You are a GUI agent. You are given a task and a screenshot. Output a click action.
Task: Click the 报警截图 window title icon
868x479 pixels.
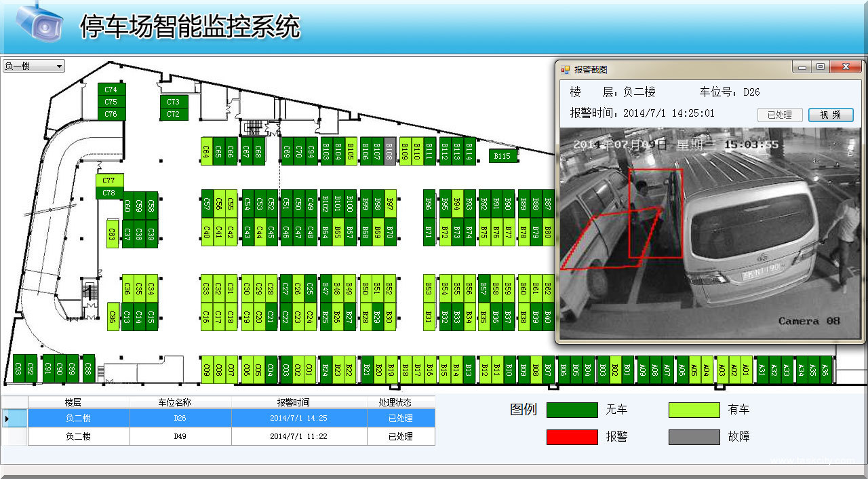(566, 69)
